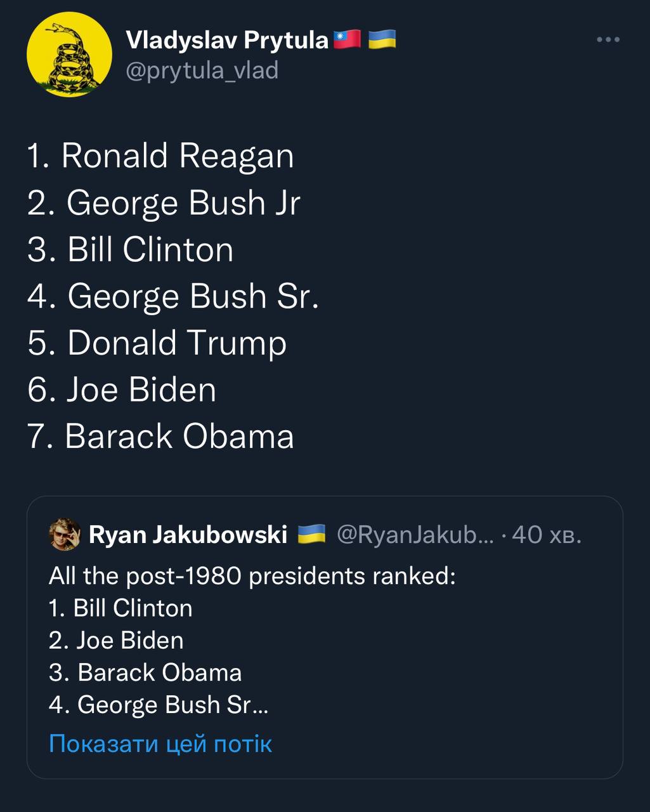Click "5. Donald Trump" in the tweet text
Screen dimensions: 650x812
(x=157, y=343)
